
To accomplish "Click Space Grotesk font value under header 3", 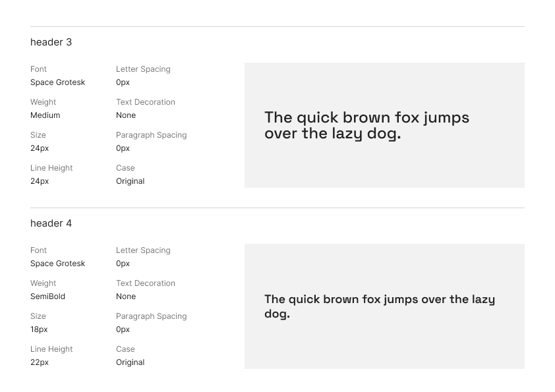I will coord(58,82).
